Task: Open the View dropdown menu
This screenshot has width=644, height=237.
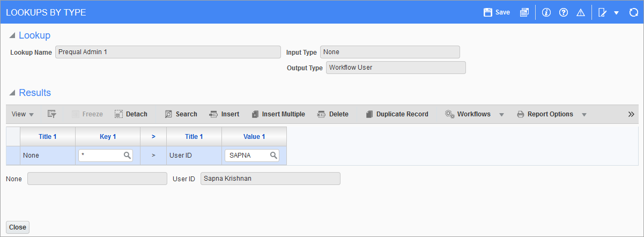Action: [x=23, y=114]
